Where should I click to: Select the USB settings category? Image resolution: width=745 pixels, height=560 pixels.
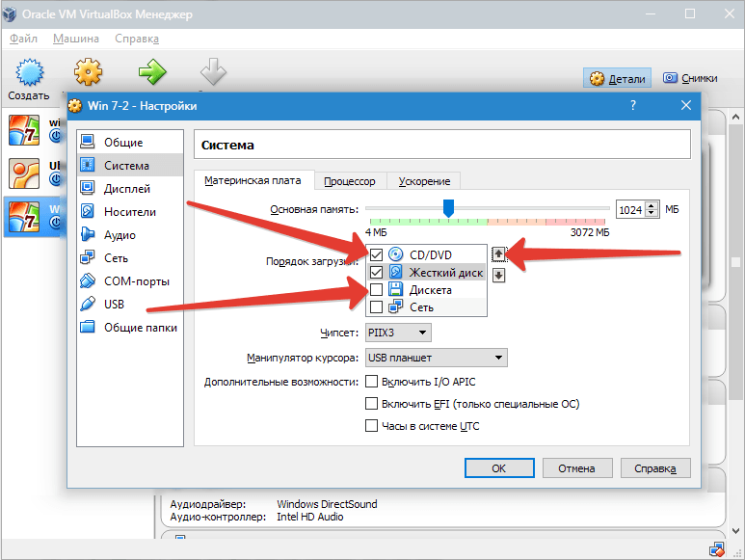click(114, 305)
